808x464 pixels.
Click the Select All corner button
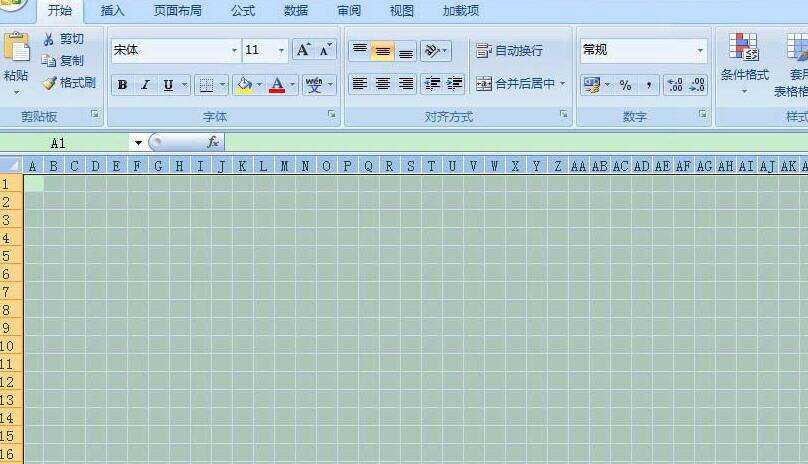pos(11,165)
